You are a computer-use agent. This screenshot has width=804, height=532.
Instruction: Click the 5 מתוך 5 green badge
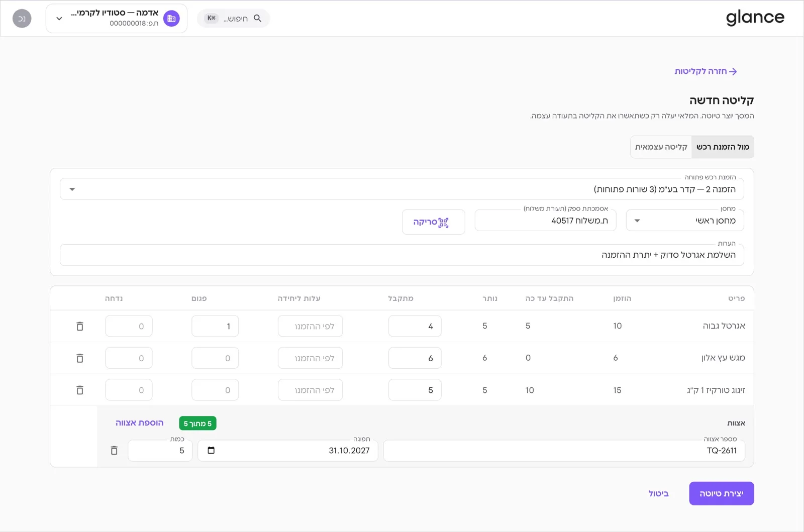pyautogui.click(x=197, y=423)
